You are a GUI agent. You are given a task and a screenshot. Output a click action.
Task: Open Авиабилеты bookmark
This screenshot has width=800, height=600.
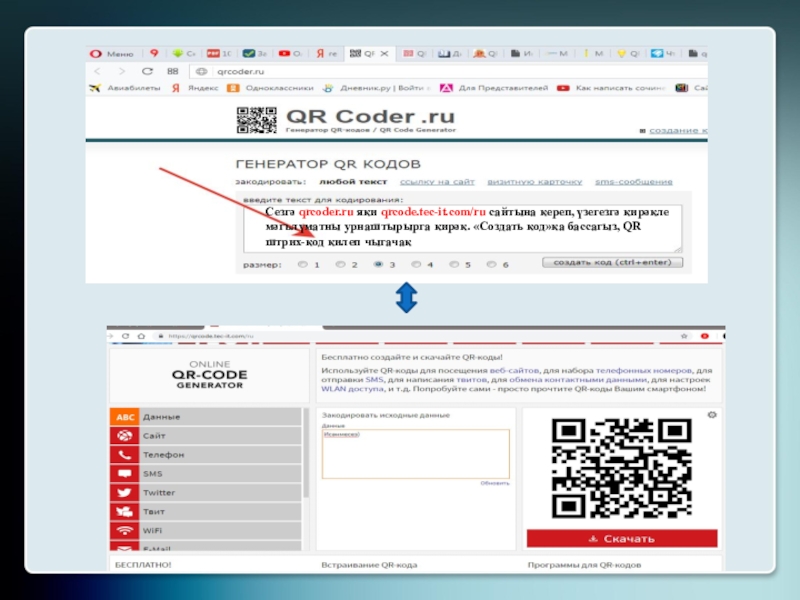pos(125,88)
